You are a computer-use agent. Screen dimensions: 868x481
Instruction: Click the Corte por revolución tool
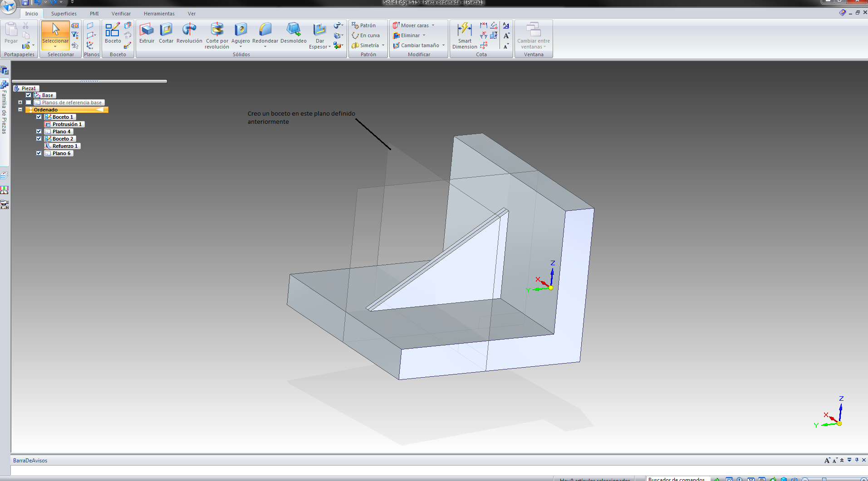217,35
